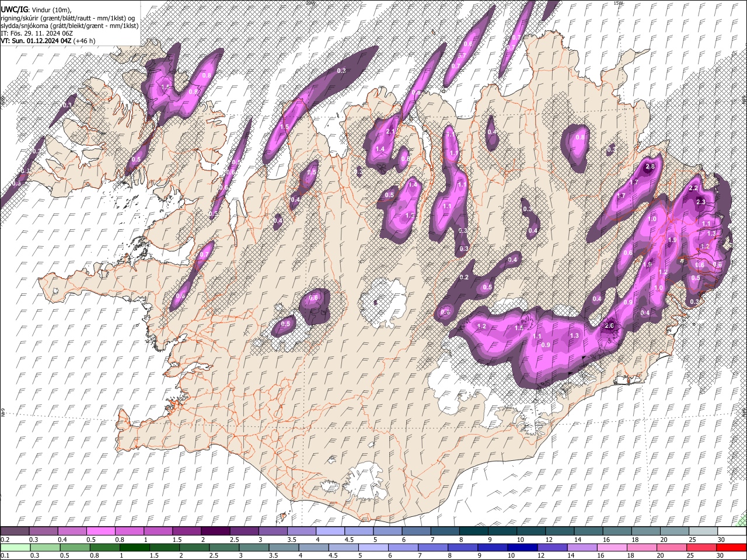Click the 'VT: Sun. 01.12.2024 04Z' line

[36, 41]
